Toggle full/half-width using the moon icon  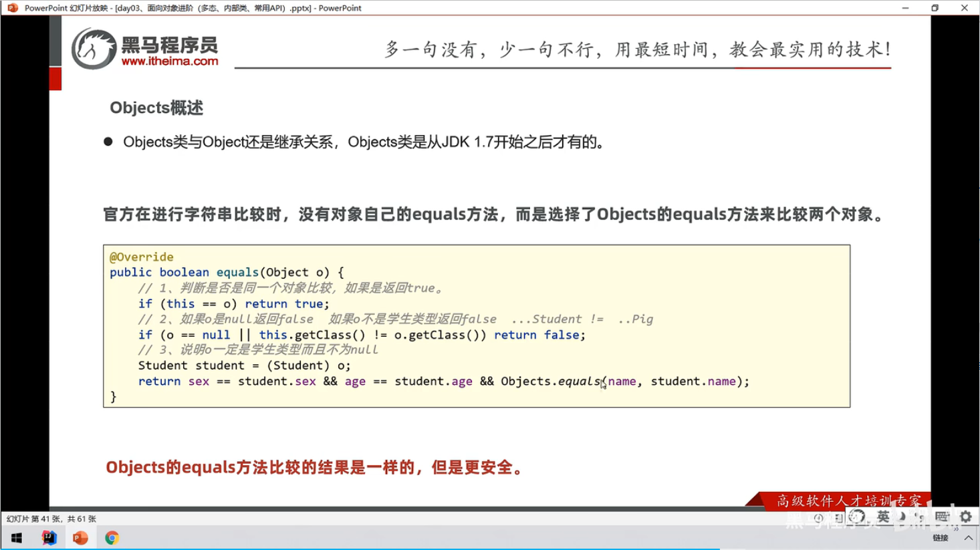click(902, 517)
